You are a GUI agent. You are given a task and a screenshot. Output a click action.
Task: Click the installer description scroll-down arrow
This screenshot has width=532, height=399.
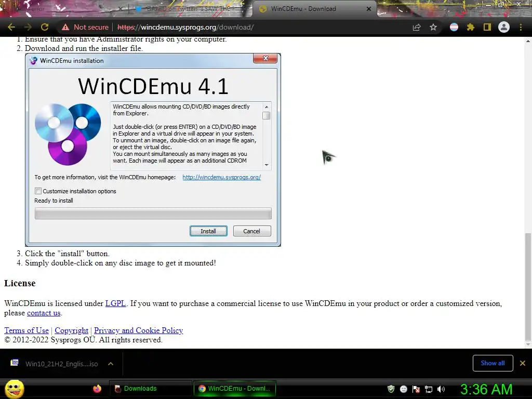point(267,165)
